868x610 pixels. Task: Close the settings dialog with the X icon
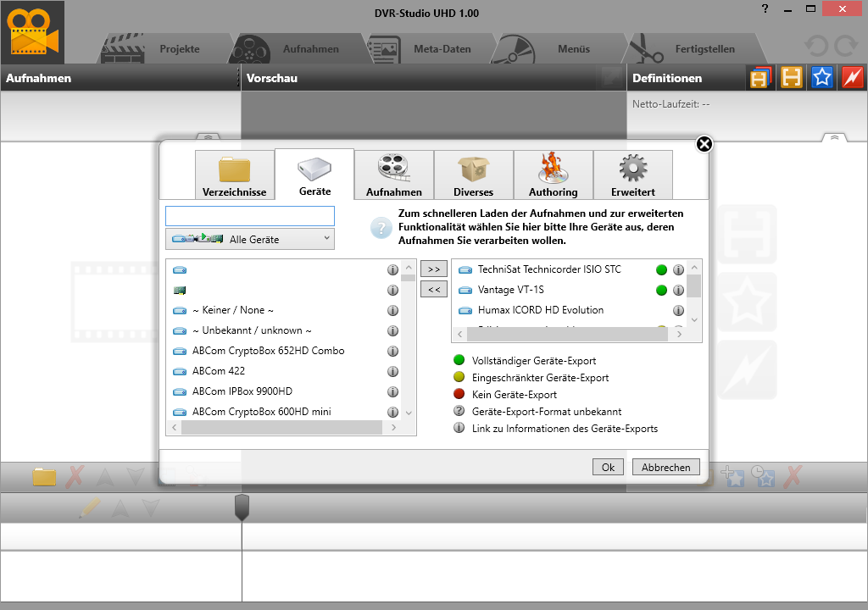point(704,145)
